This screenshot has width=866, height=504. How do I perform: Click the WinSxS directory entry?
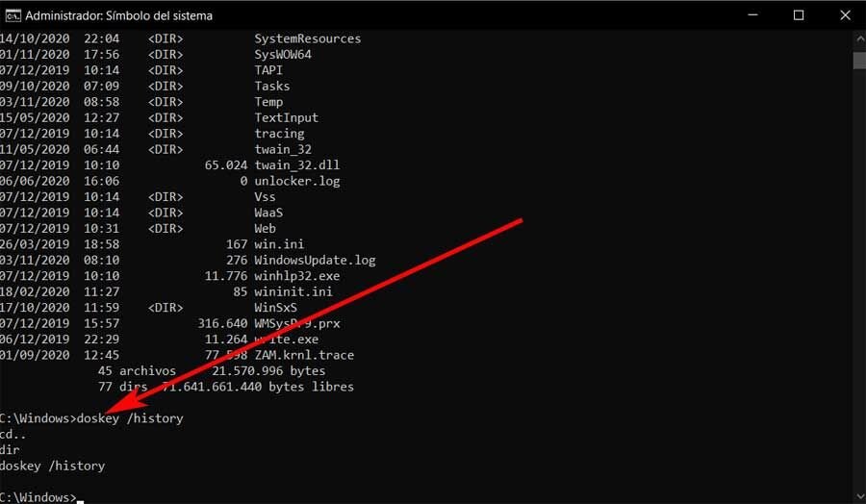click(x=275, y=308)
